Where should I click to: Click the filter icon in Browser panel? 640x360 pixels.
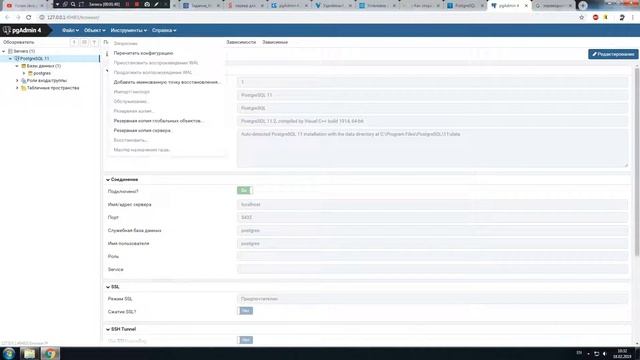click(95, 42)
